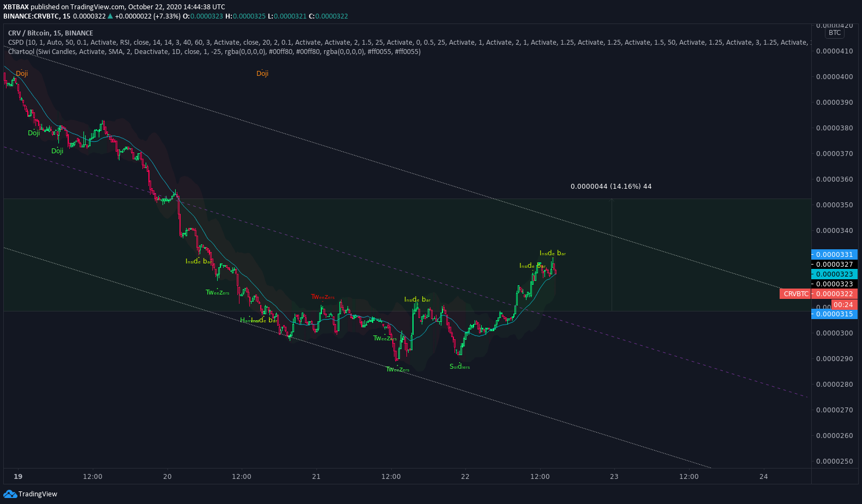Screen dimensions: 862x504
Task: Click price axis label 0.0000290
Action: pyautogui.click(x=834, y=359)
